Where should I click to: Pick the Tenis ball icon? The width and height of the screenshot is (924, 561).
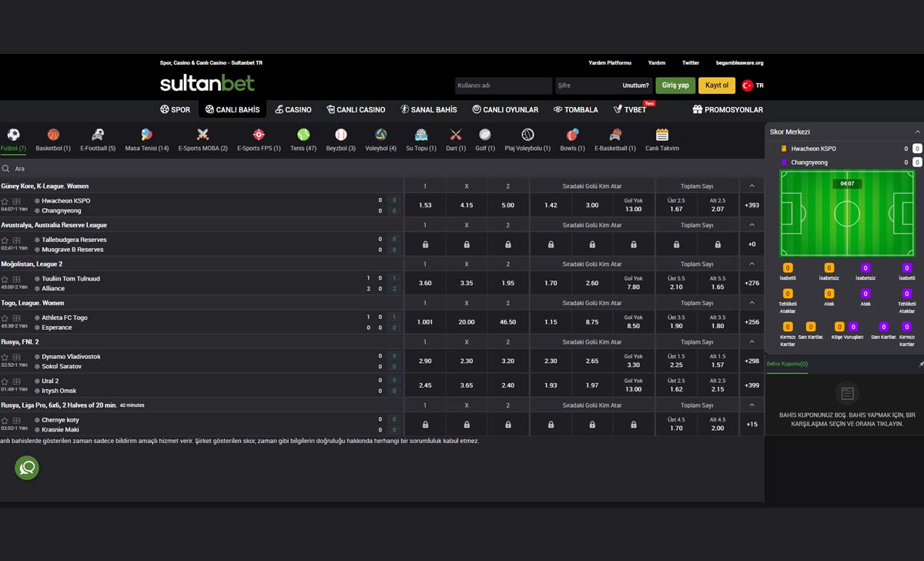(303, 134)
